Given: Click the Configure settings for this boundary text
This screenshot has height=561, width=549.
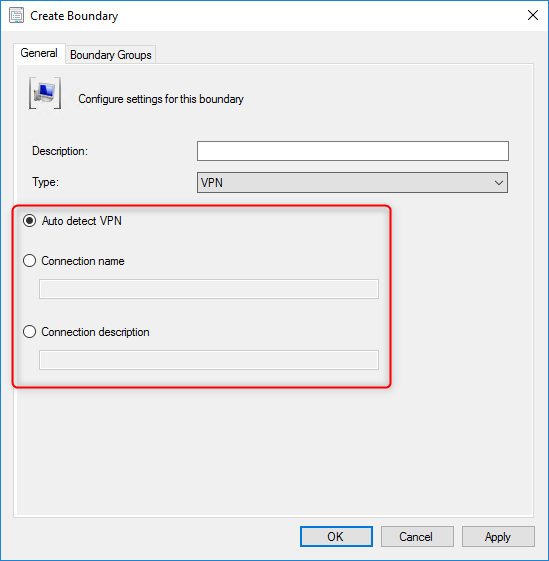Looking at the screenshot, I should [x=161, y=99].
